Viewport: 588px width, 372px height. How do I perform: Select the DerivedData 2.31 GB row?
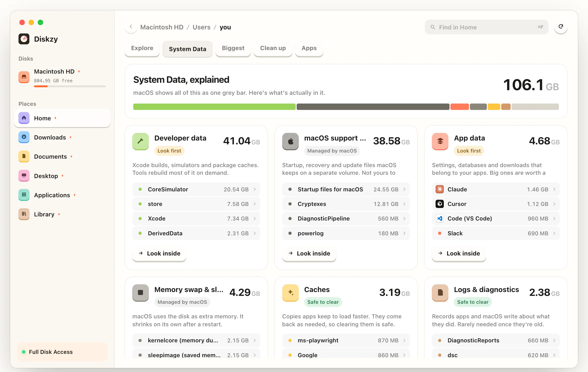(196, 233)
